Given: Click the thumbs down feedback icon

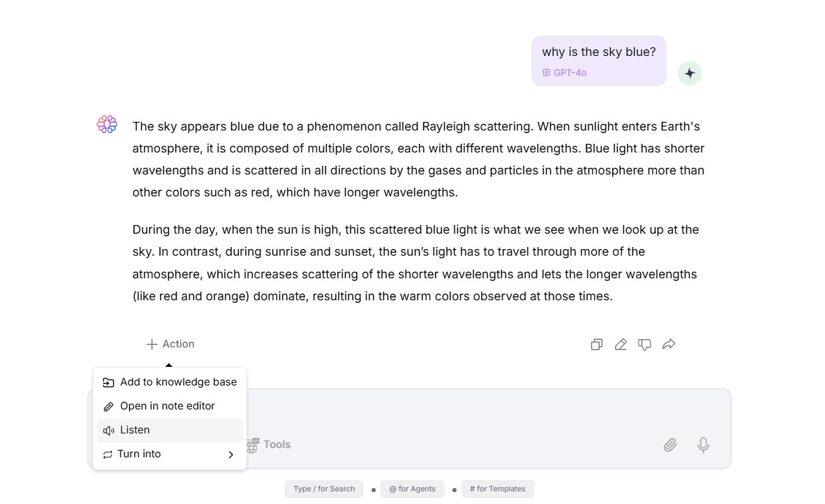Looking at the screenshot, I should point(645,344).
